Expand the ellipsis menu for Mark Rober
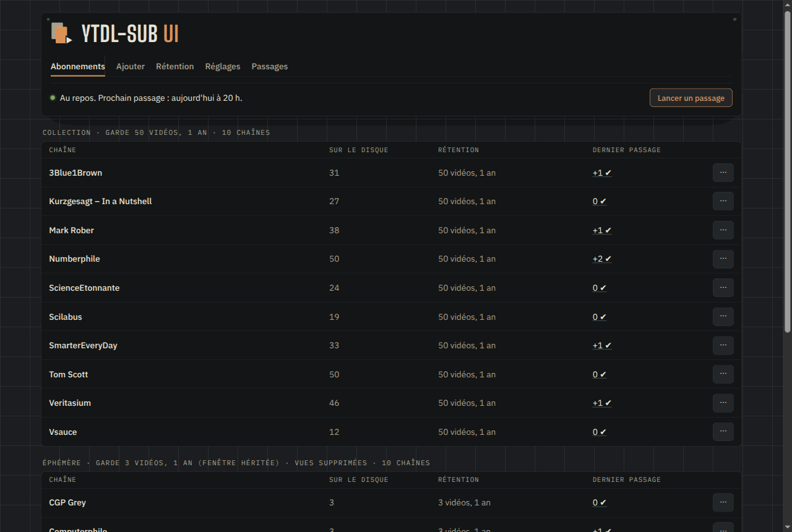792x532 pixels. click(x=723, y=230)
